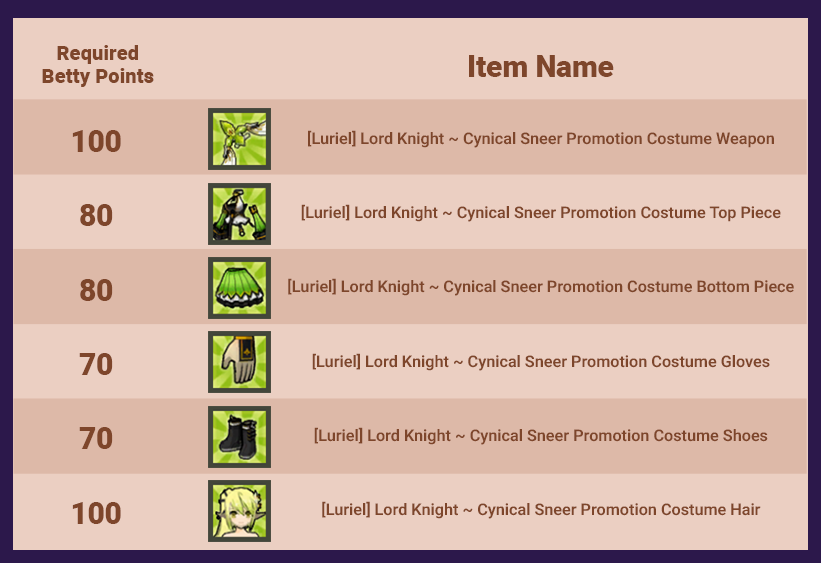Select the 70 points value for Gloves
This screenshot has height=563, width=821.
(x=96, y=364)
